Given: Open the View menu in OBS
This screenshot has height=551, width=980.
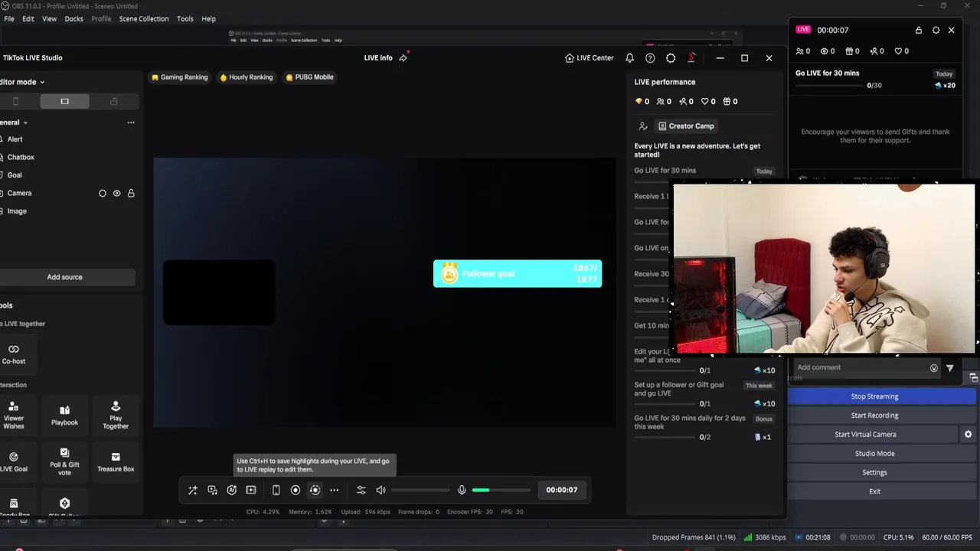Looking at the screenshot, I should (49, 18).
